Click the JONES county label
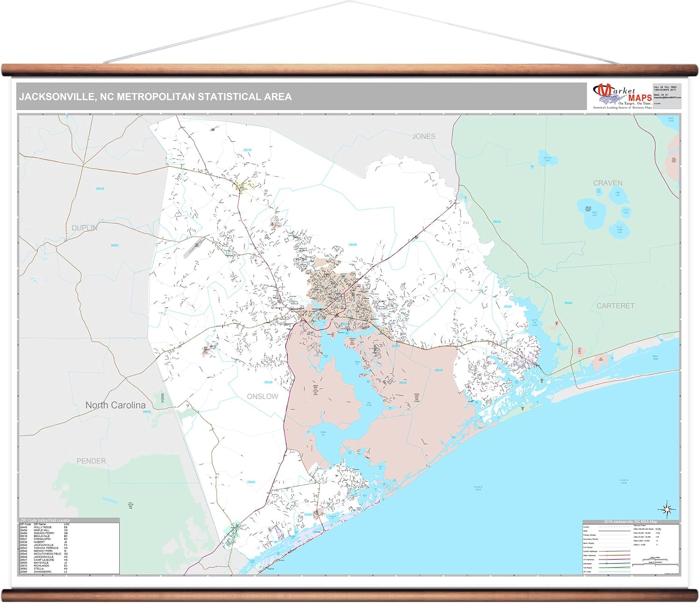 pyautogui.click(x=423, y=136)
